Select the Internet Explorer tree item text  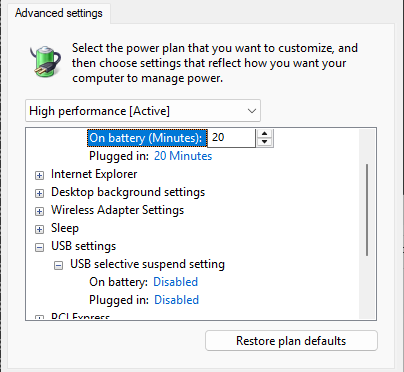94,174
